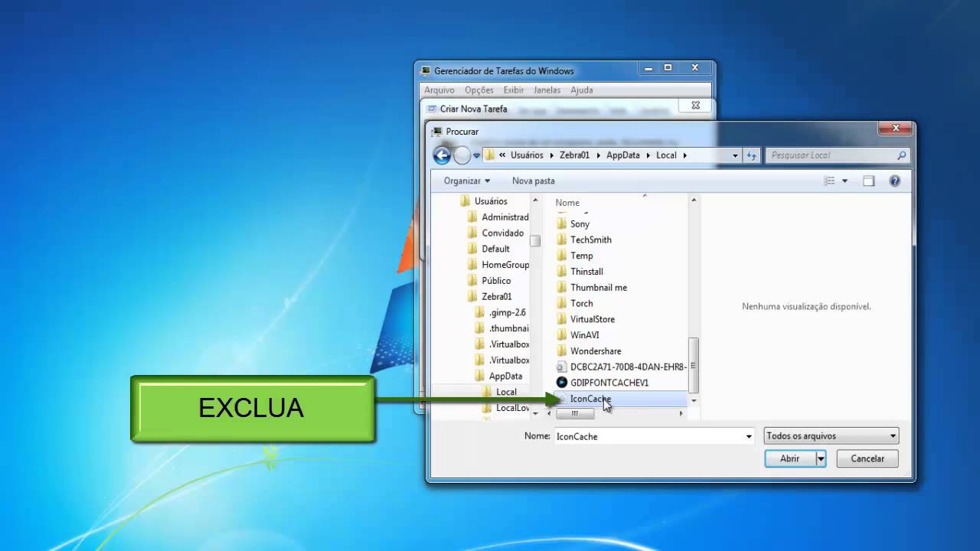This screenshot has width=980, height=551.
Task: Open the view options dropdown arrow
Action: click(x=845, y=181)
